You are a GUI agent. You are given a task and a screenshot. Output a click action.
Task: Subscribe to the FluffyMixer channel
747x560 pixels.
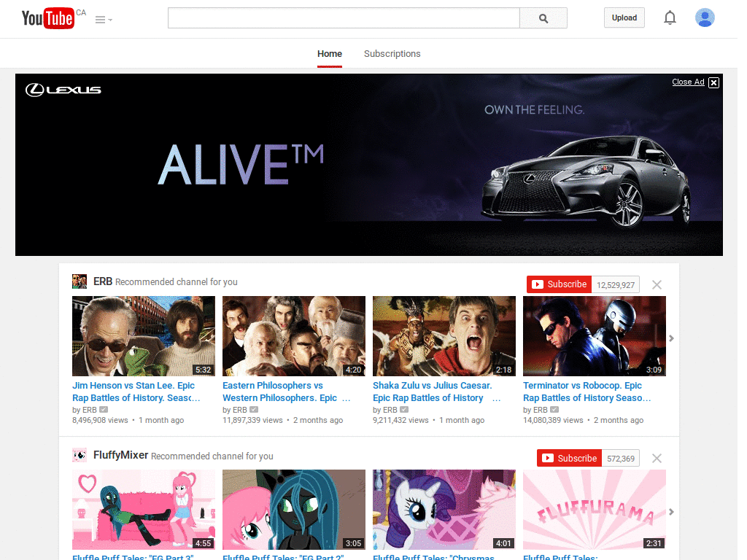click(x=569, y=458)
